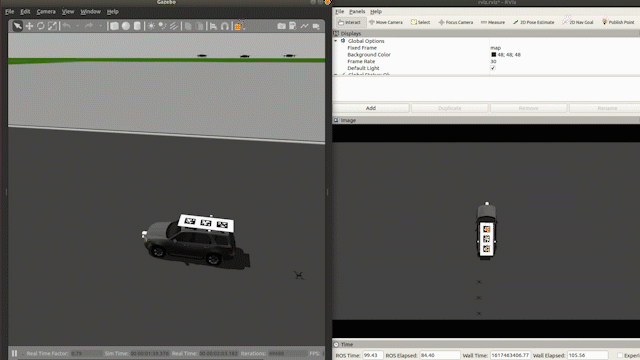
Task: Insert a cylinder shape
Action: pos(137,26)
